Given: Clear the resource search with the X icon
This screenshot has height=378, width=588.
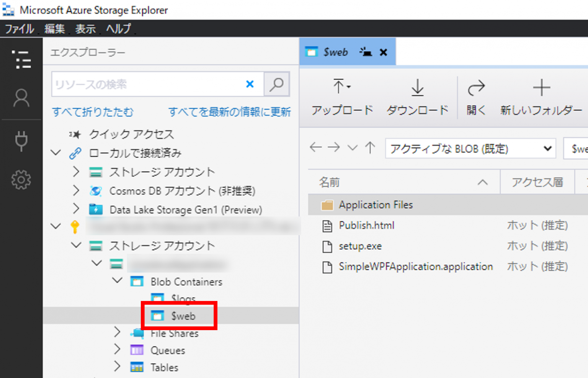Looking at the screenshot, I should click(x=250, y=84).
